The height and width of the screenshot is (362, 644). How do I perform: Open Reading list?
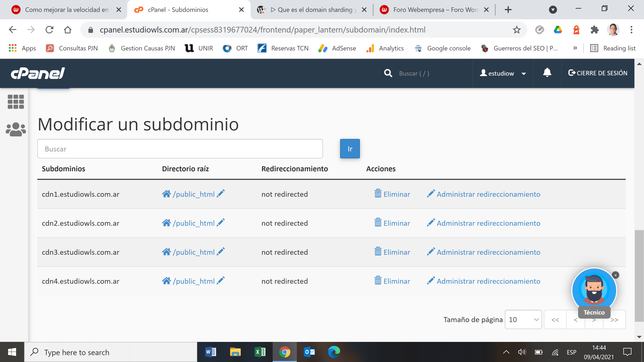click(x=613, y=48)
